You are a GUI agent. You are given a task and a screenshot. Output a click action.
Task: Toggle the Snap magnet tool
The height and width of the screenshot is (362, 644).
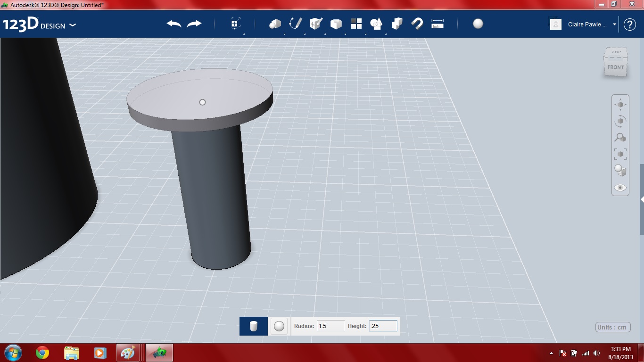(x=417, y=24)
